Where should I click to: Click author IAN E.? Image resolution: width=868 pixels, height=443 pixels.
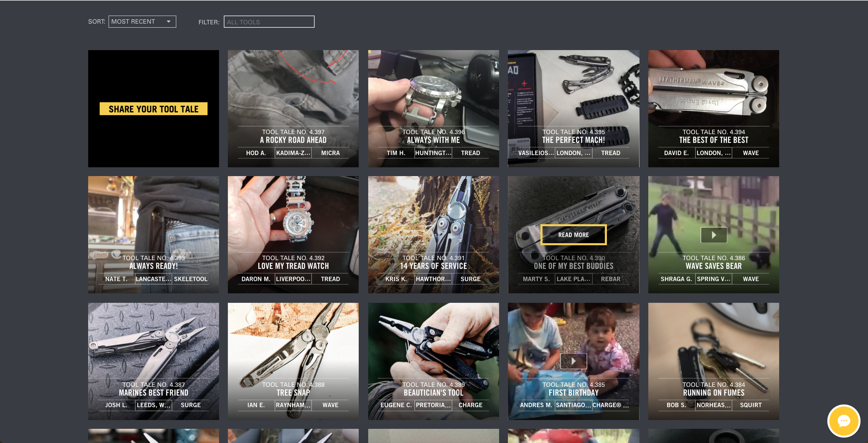click(x=256, y=405)
